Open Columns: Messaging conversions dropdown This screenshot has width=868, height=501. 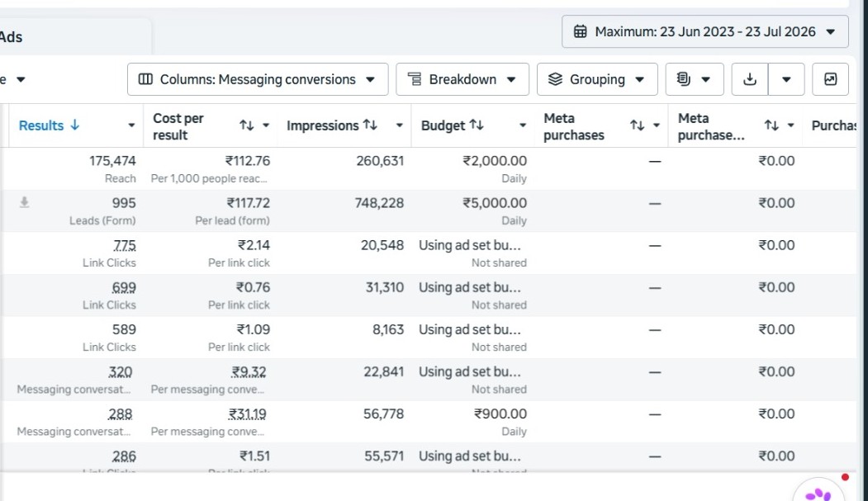point(258,79)
